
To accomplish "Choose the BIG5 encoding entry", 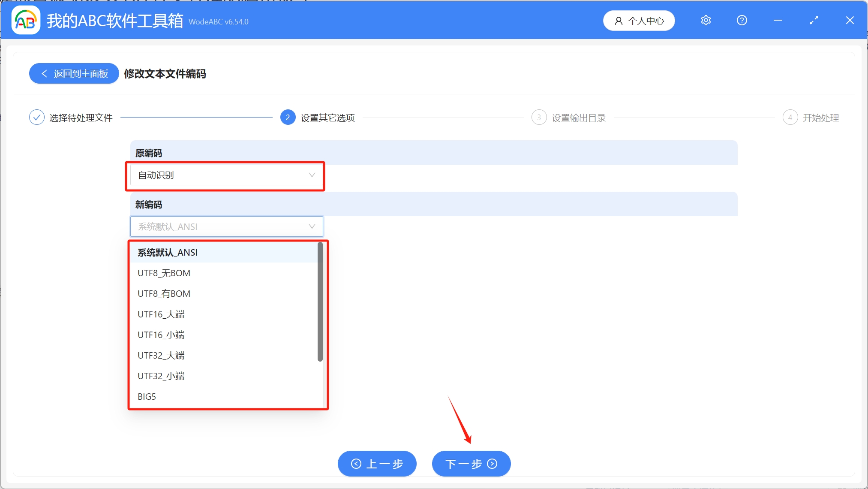I will coord(147,397).
